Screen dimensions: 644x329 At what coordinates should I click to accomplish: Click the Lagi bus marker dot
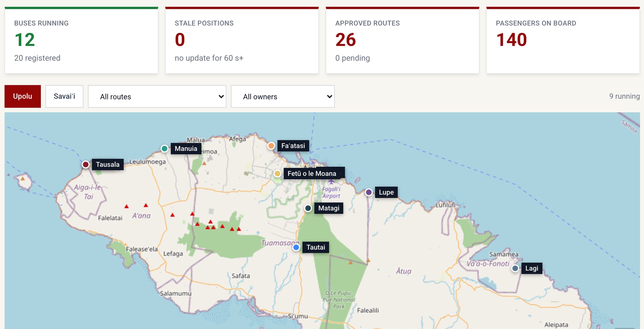click(x=515, y=268)
